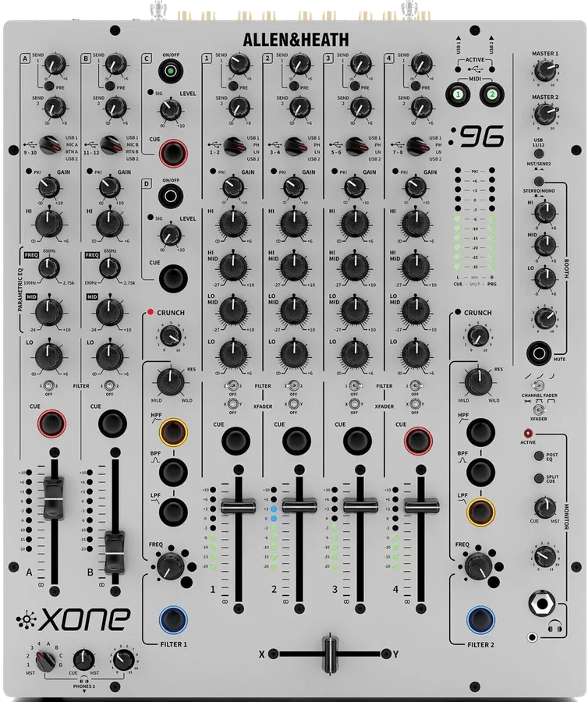The width and height of the screenshot is (588, 702).
Task: Click the channel 3 fader cap
Action: point(360,506)
